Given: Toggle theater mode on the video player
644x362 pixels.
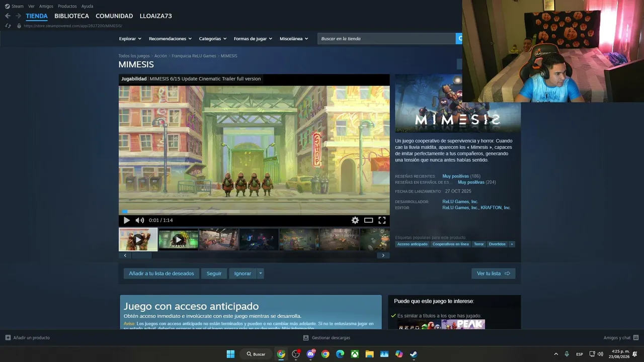Looking at the screenshot, I should coord(369,220).
